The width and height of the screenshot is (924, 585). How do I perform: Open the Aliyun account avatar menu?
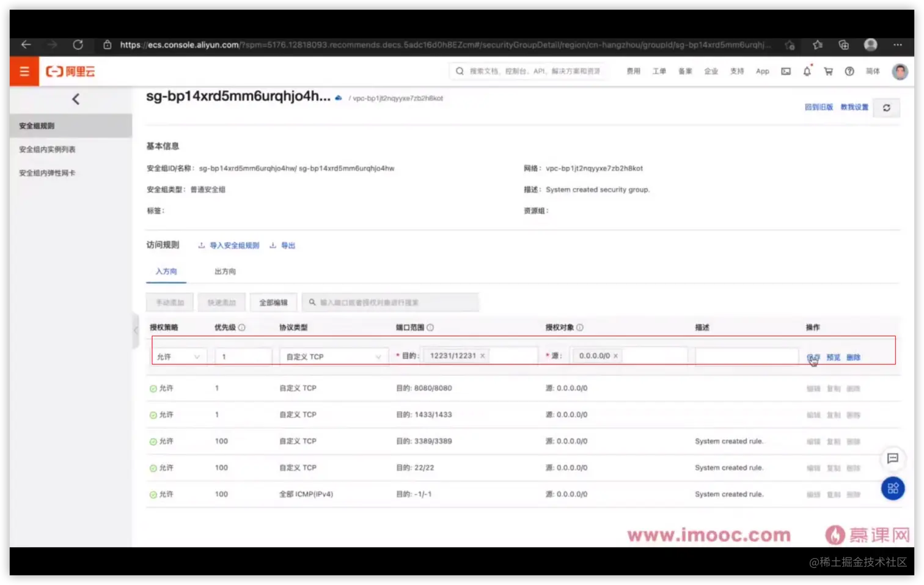[900, 72]
